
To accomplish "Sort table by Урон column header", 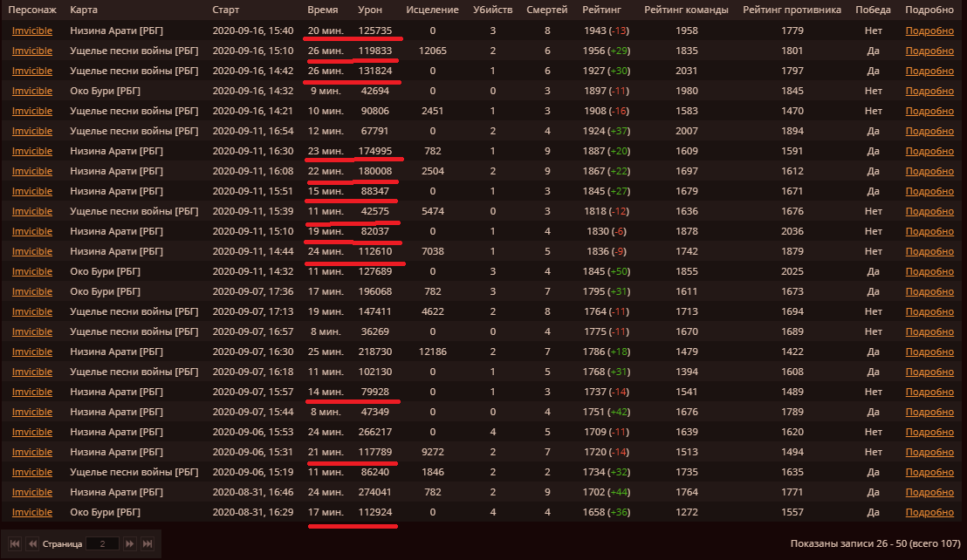I will point(370,10).
